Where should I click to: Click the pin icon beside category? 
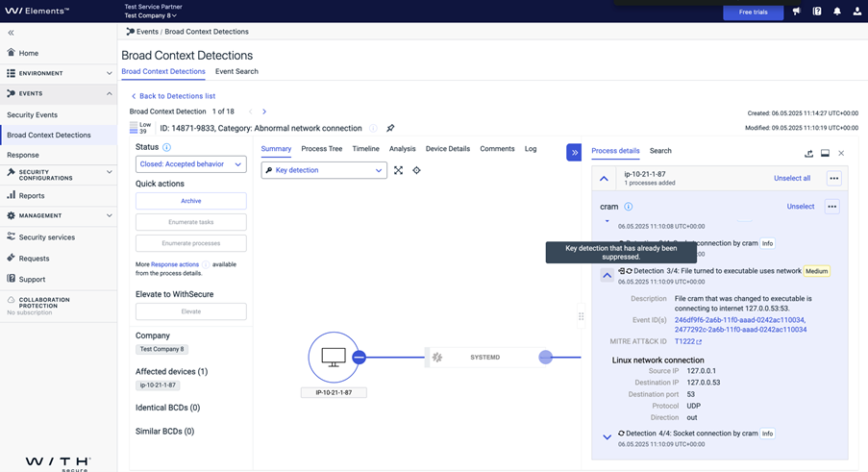[x=390, y=128]
